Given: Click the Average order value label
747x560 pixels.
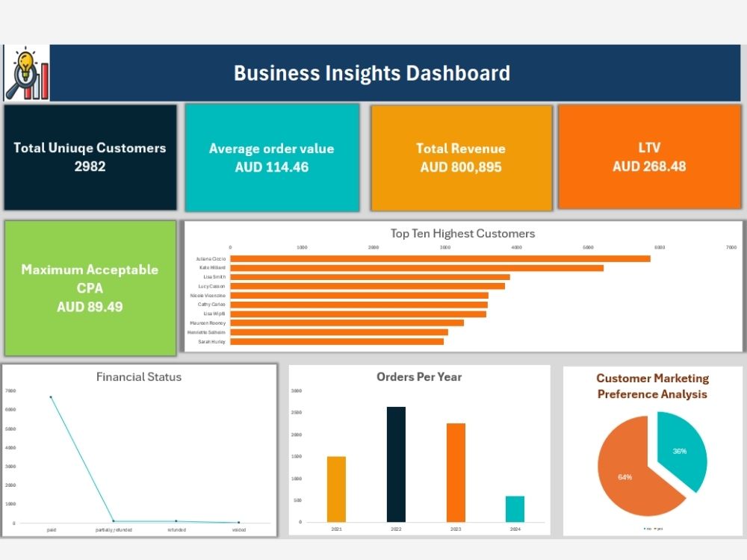Looking at the screenshot, I should (272, 149).
